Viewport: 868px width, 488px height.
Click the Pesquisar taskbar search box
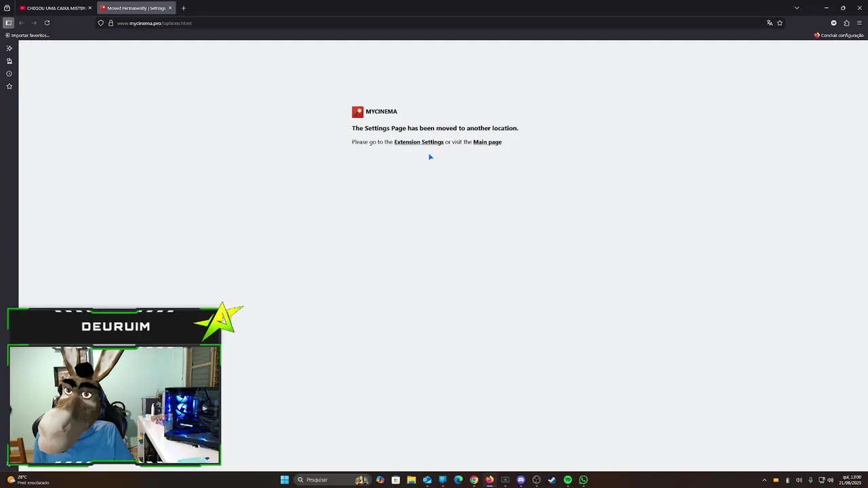tap(333, 480)
